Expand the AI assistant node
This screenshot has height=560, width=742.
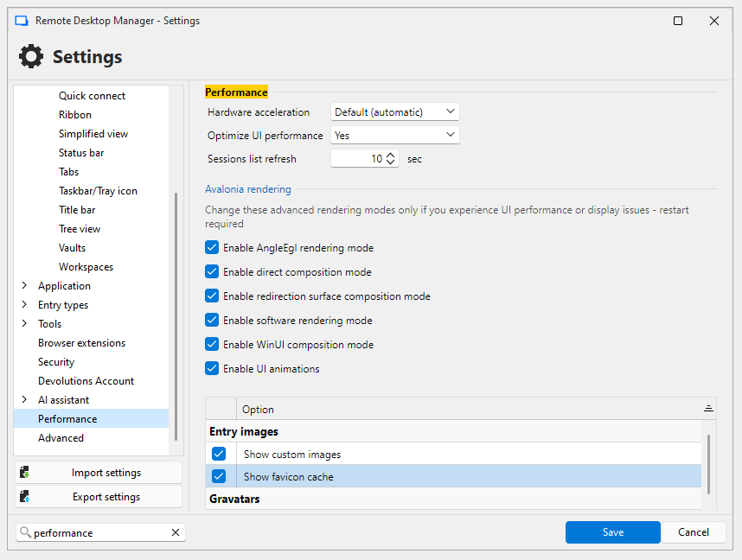[24, 399]
